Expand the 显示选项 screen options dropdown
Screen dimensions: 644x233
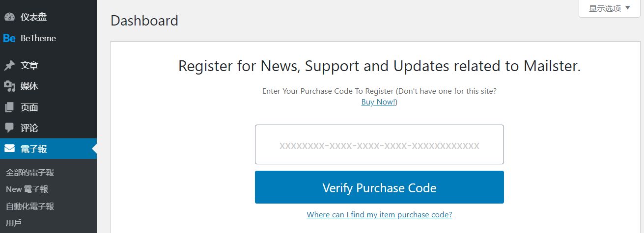(x=609, y=8)
